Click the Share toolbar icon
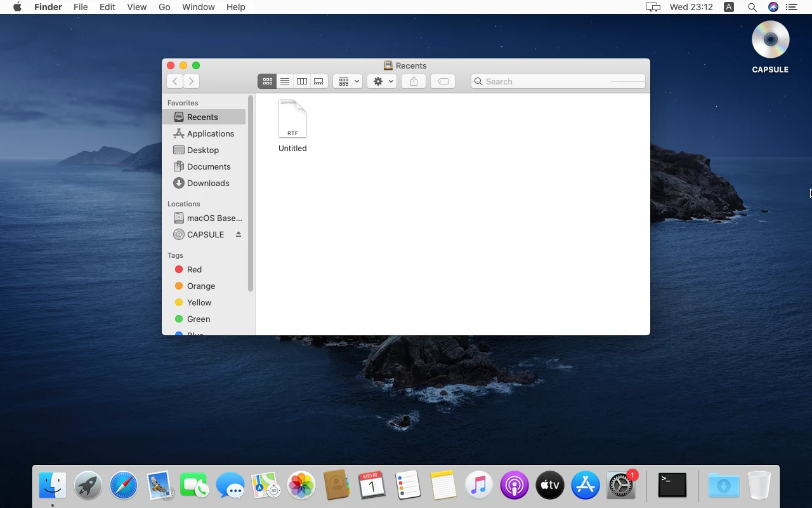This screenshot has height=508, width=812. [414, 81]
